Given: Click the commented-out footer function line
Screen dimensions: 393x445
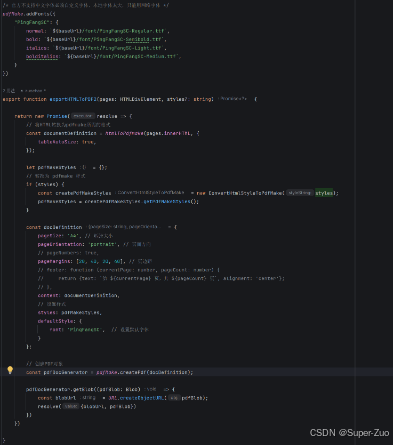Looking at the screenshot, I should 129,270.
